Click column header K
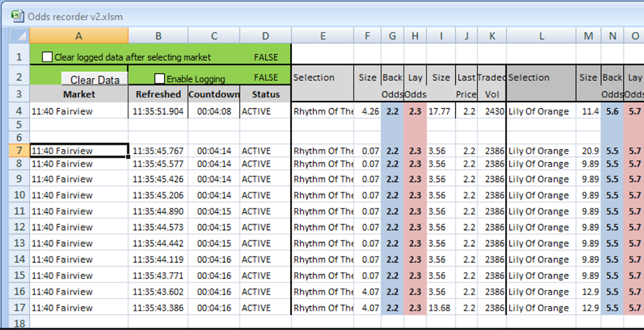Viewport: 644px width, 330px height. coord(492,36)
